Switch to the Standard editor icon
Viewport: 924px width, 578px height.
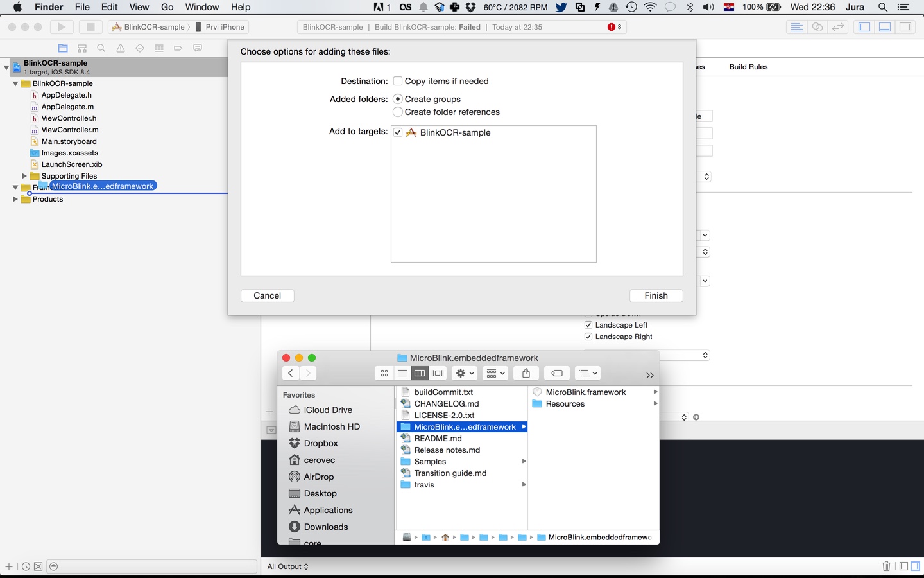pyautogui.click(x=796, y=27)
